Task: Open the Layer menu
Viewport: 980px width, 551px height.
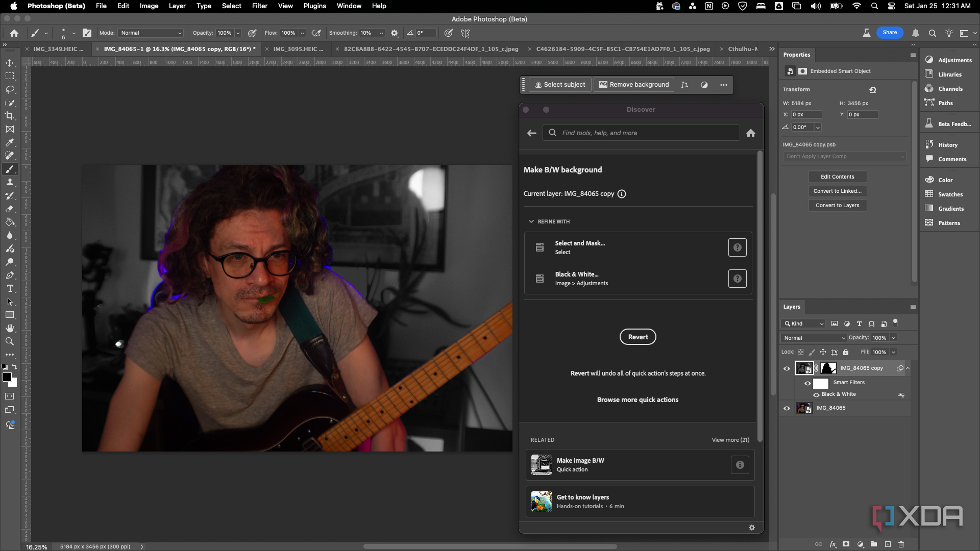Action: (177, 6)
